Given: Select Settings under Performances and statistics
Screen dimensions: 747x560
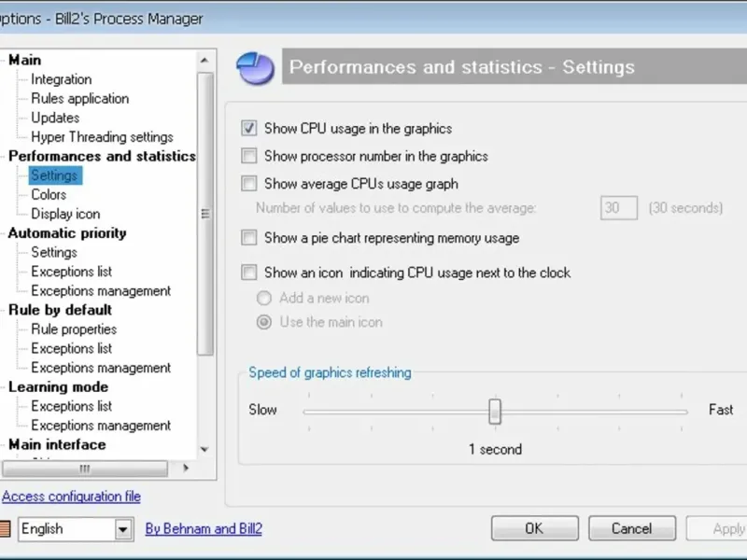Looking at the screenshot, I should 55,175.
